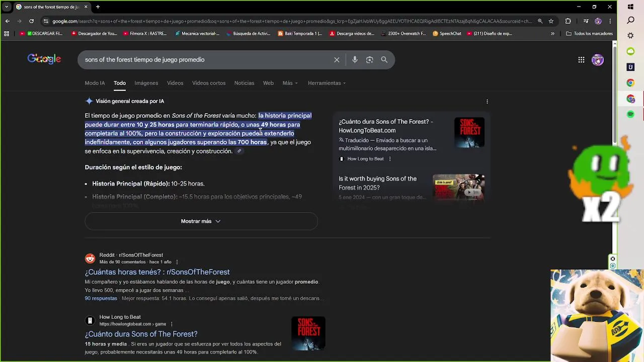Expand the Más dropdown
This screenshot has width=644, height=362.
coord(290,83)
